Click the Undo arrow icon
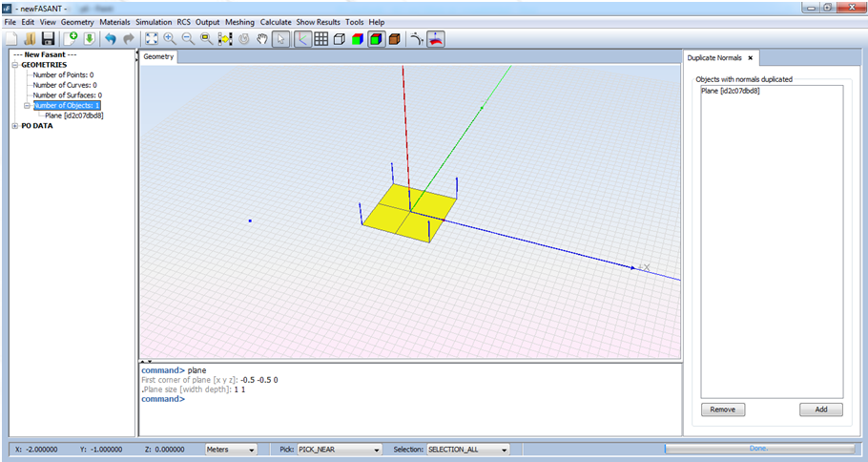This screenshot has width=868, height=462. 110,39
